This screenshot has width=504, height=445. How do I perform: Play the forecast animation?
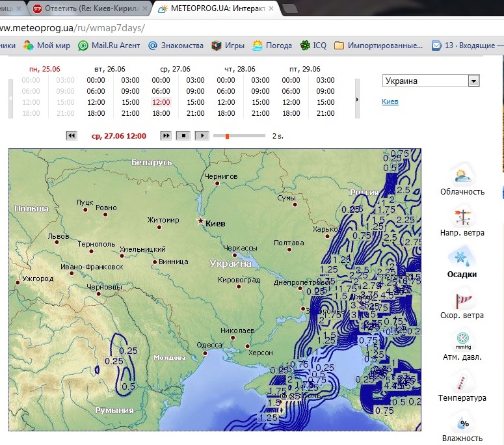202,135
